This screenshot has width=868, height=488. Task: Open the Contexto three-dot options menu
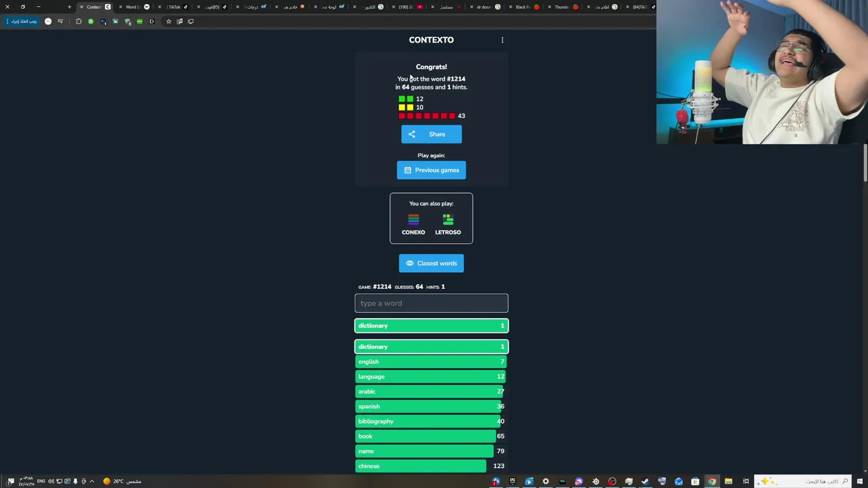pos(502,40)
